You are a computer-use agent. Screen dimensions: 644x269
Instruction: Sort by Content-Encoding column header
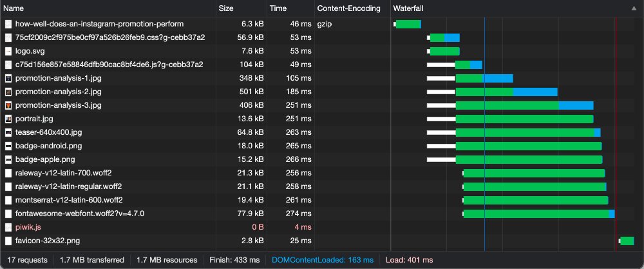click(348, 8)
